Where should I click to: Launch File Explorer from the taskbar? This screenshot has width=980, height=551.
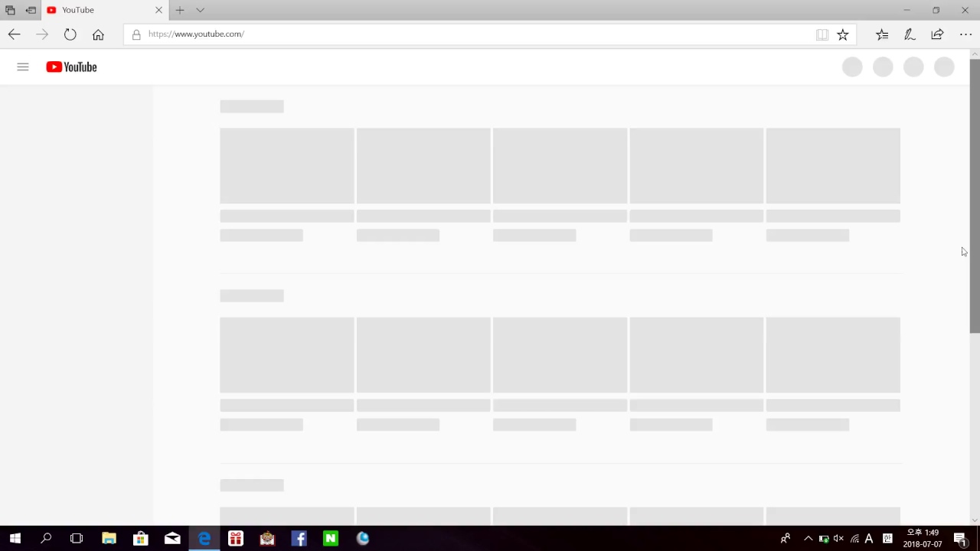109,539
